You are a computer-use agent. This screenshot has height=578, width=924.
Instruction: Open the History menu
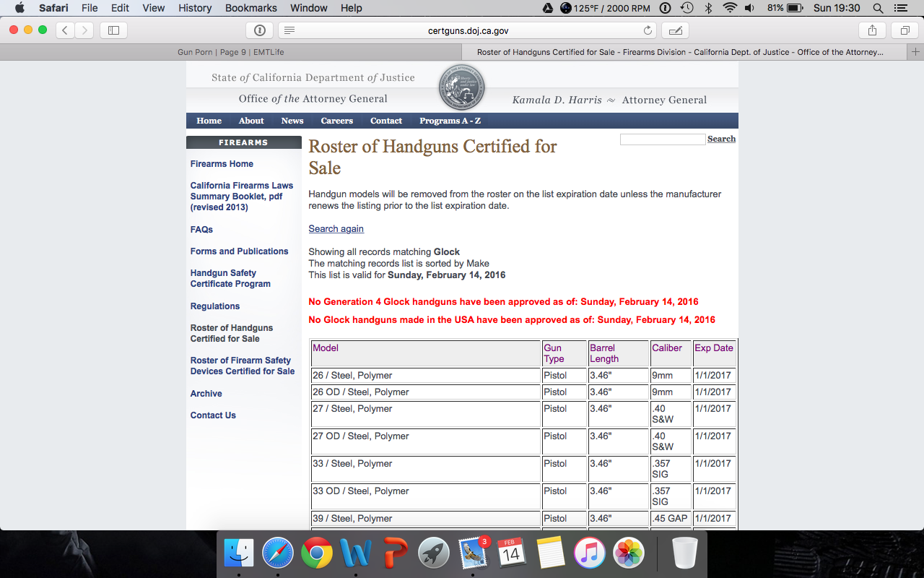click(195, 8)
